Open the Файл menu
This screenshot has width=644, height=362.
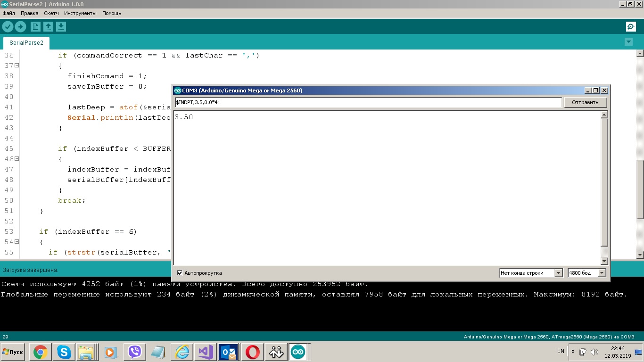(9, 13)
